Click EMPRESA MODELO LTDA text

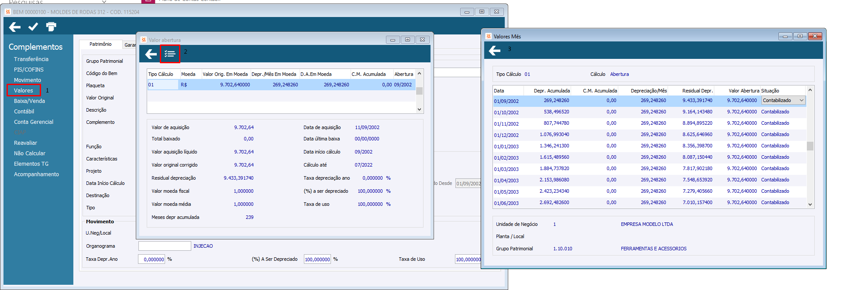pyautogui.click(x=647, y=224)
